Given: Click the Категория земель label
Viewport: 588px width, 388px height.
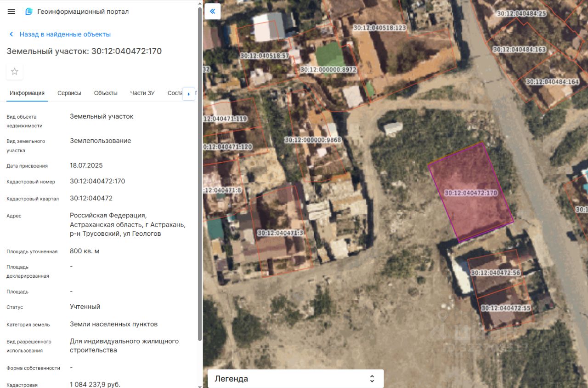Looking at the screenshot, I should [x=28, y=325].
